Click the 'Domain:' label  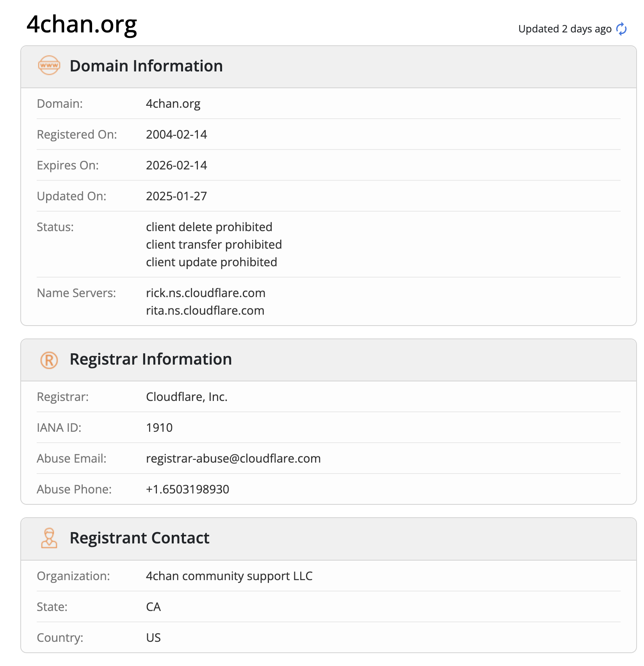pos(60,103)
